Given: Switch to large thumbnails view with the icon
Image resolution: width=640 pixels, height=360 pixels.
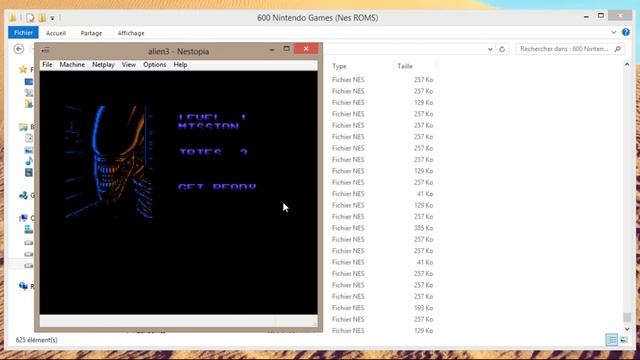Looking at the screenshot, I should pyautogui.click(x=624, y=340).
